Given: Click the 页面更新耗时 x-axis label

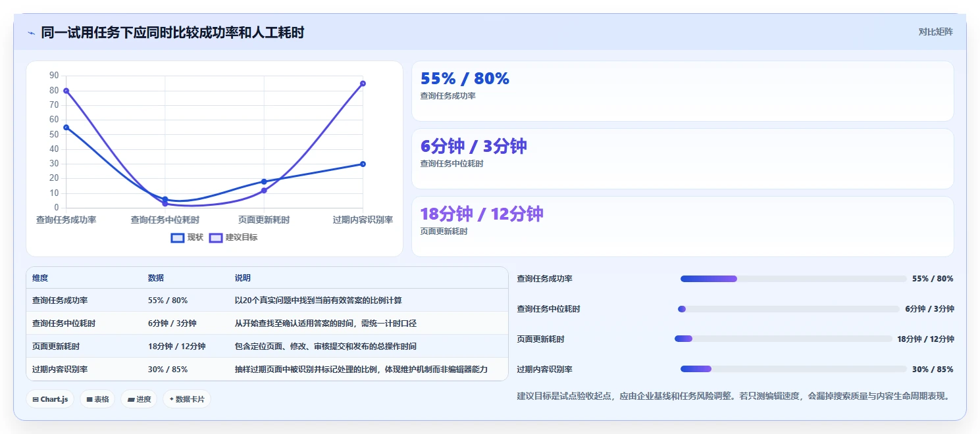Looking at the screenshot, I should [x=264, y=220].
